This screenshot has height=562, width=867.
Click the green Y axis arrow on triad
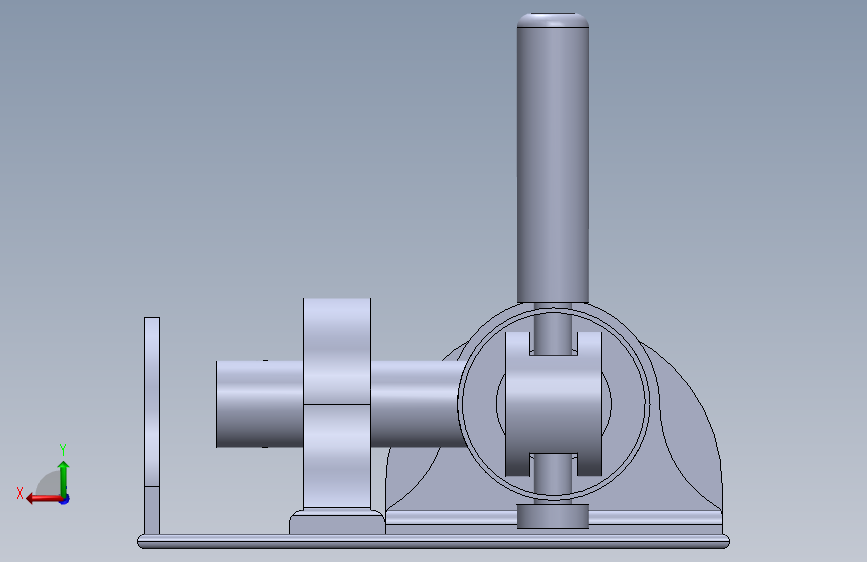coord(64,478)
